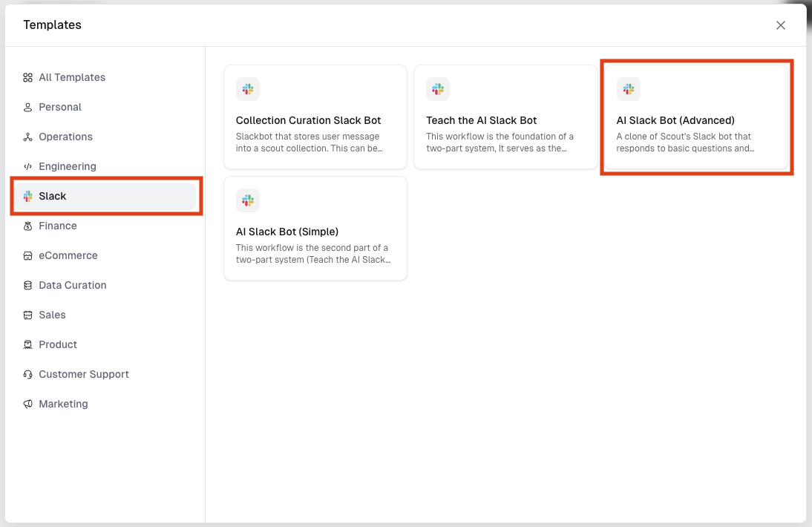
Task: Click the Personal category person icon
Action: click(28, 107)
